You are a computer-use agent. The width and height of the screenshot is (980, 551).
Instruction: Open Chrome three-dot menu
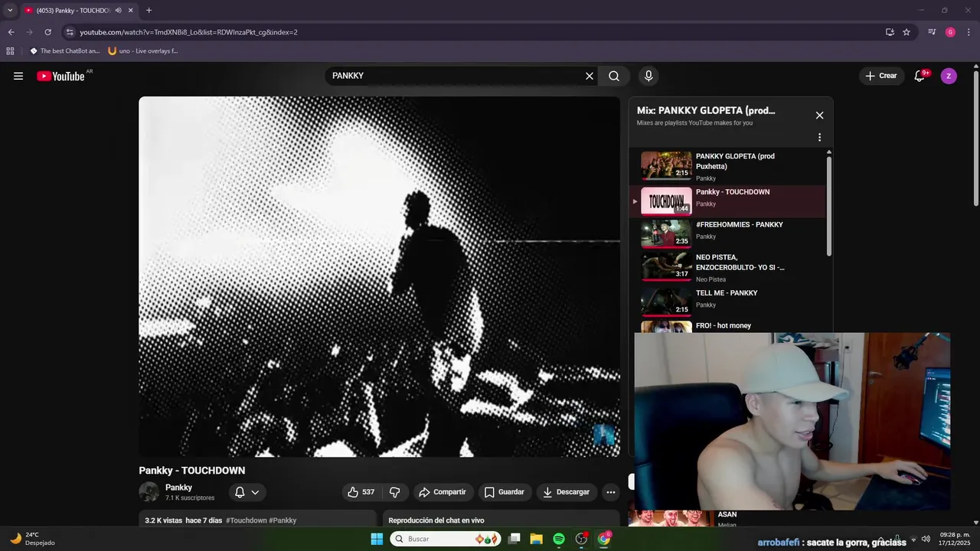point(969,32)
